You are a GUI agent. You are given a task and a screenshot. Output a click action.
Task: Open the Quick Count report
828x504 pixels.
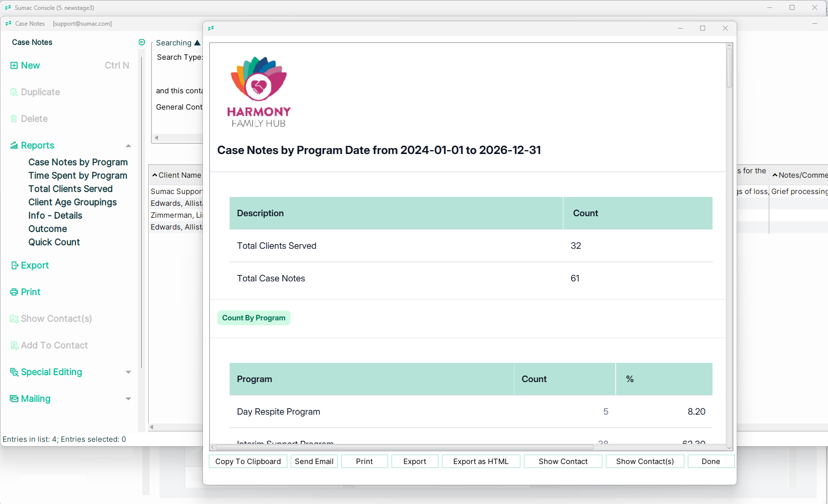pos(54,242)
